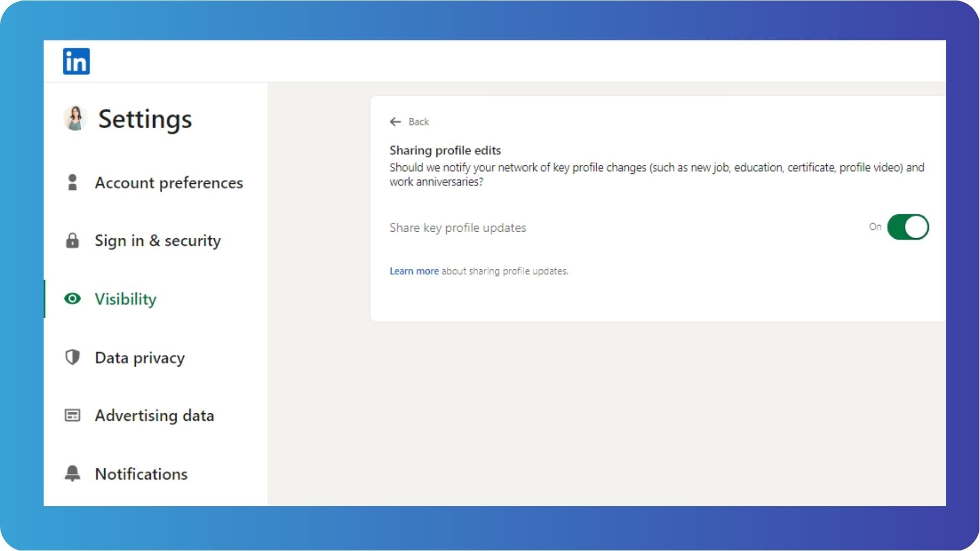Click the On status label
The image size is (980, 551).
click(875, 227)
